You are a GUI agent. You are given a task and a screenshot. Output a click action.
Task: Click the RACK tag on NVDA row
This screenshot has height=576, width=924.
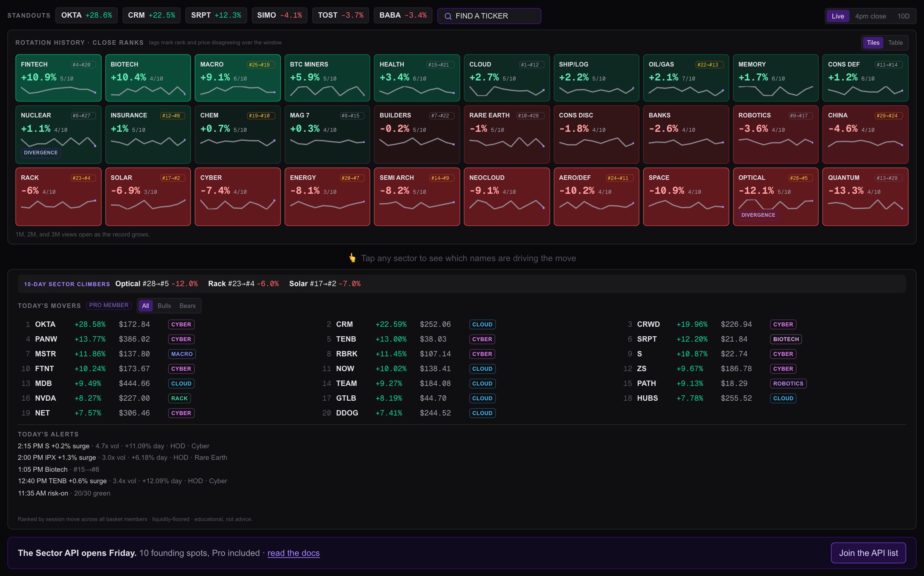(x=179, y=398)
